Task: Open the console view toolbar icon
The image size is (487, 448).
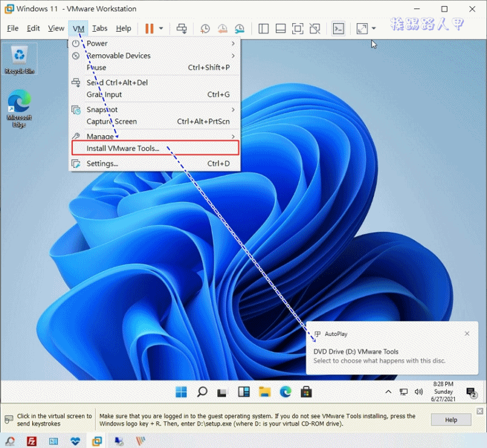Action: click(338, 29)
